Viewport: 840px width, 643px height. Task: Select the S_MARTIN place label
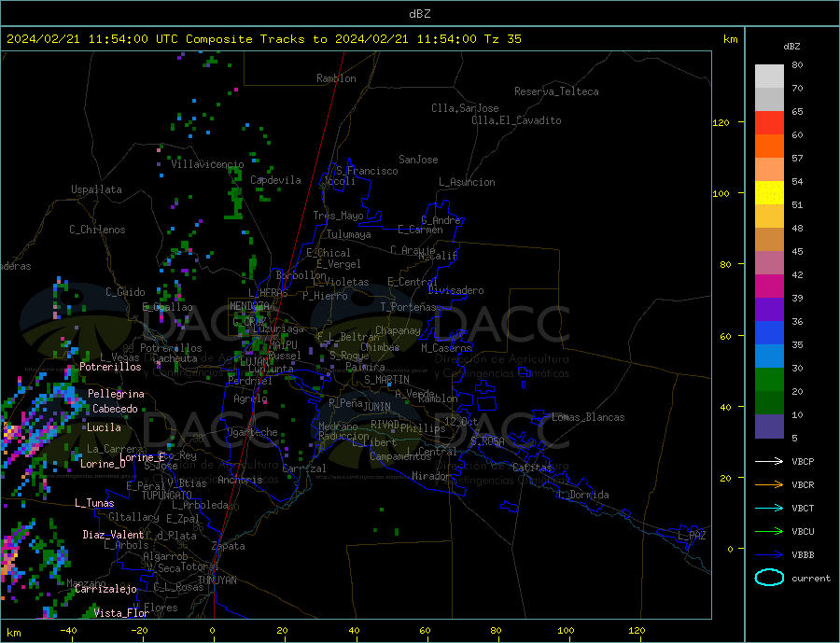pyautogui.click(x=386, y=380)
